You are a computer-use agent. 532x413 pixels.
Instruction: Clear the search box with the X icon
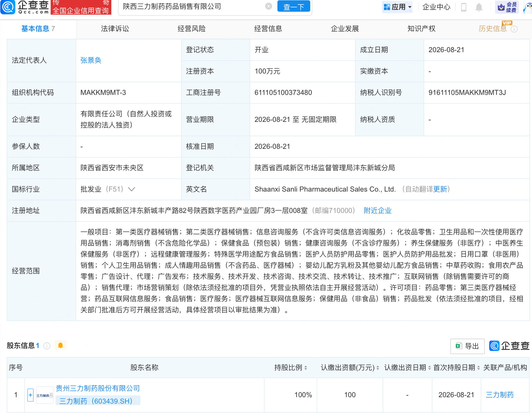click(268, 6)
